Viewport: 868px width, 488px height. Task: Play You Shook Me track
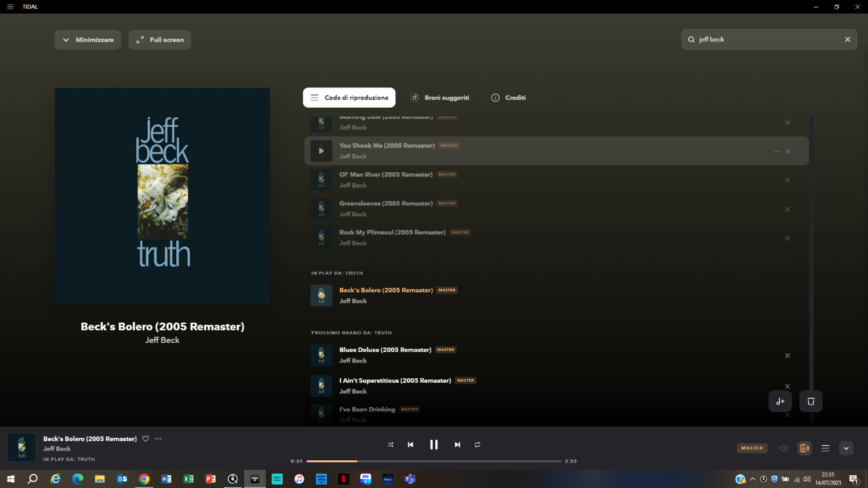pyautogui.click(x=321, y=151)
